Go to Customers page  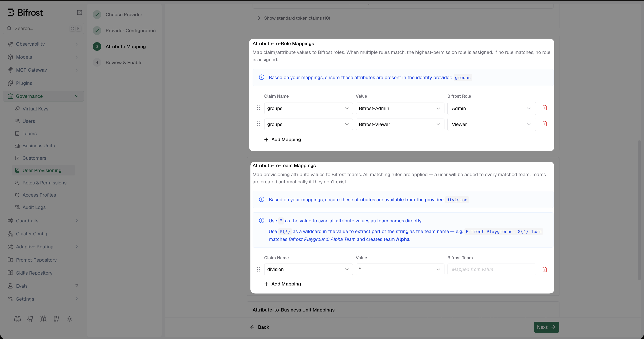click(43, 158)
